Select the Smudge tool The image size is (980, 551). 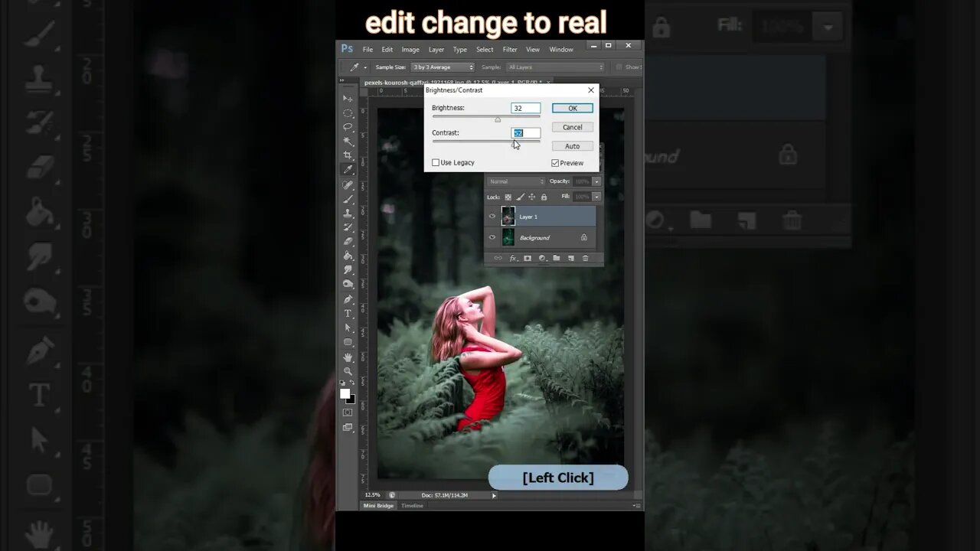(348, 270)
